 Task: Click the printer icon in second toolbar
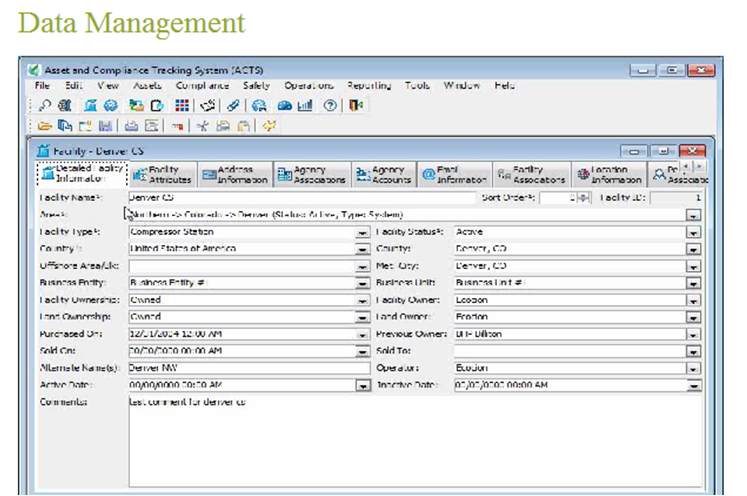tap(131, 126)
